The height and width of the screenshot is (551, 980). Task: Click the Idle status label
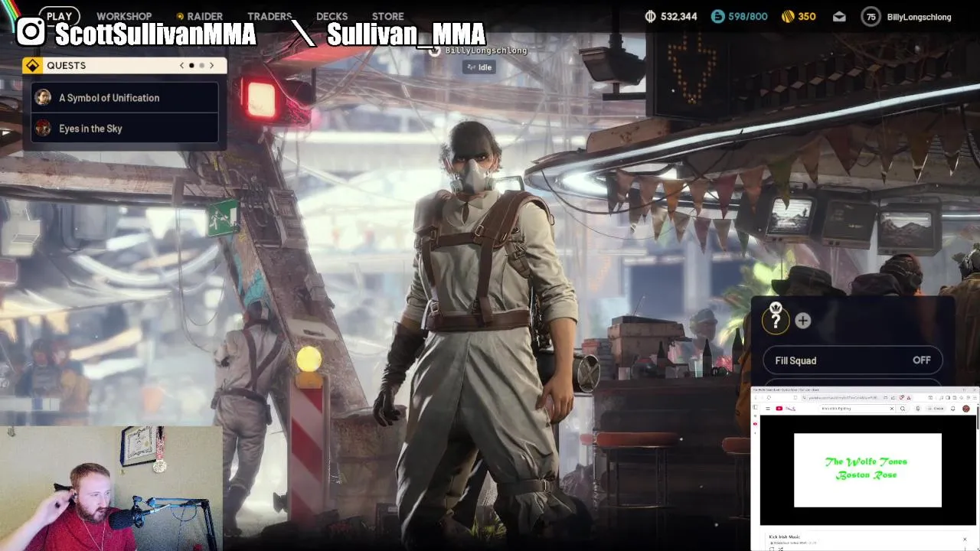pyautogui.click(x=479, y=67)
